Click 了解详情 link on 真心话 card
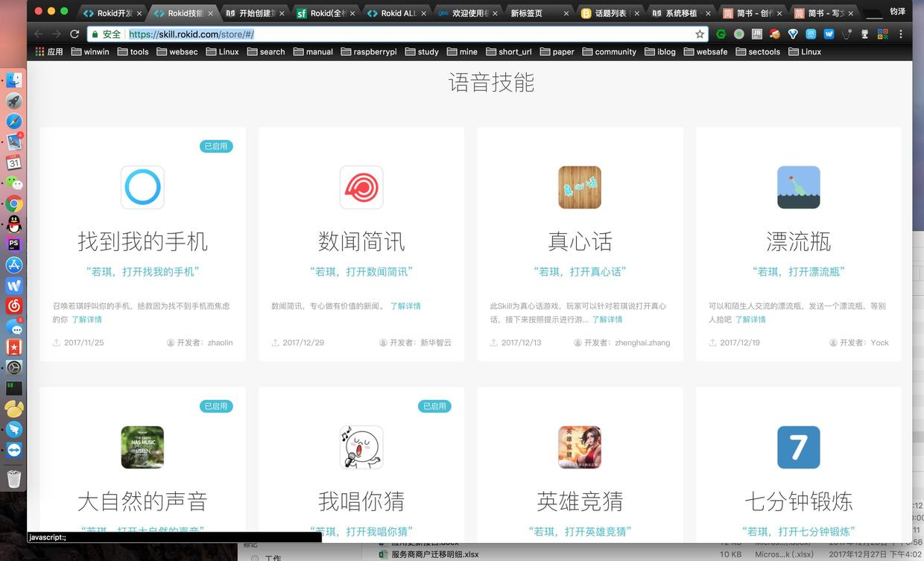The image size is (924, 561). coord(607,320)
